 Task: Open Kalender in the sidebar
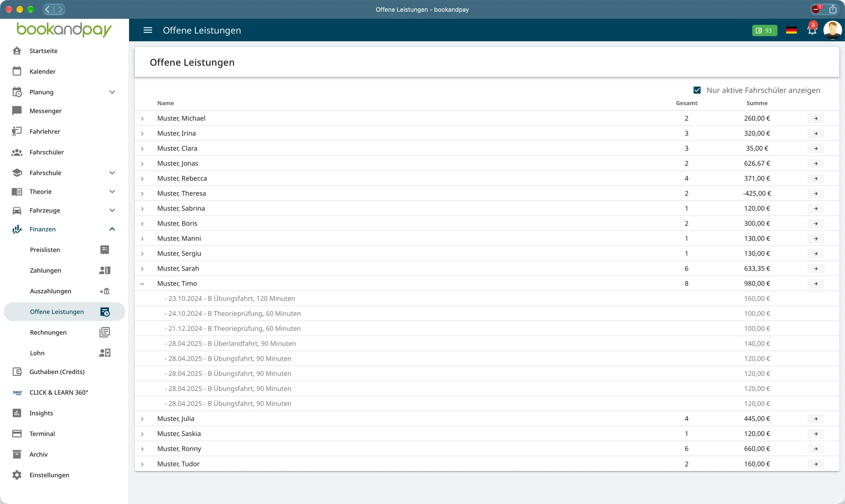point(43,71)
